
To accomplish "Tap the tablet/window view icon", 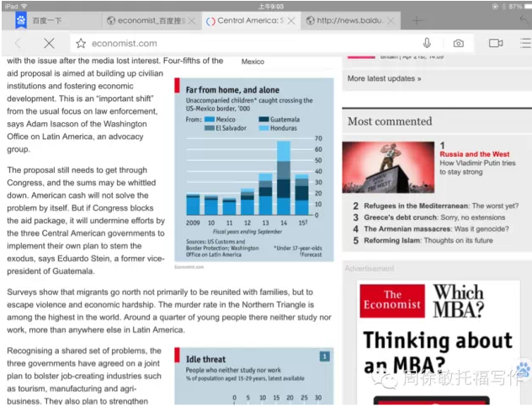I will coord(495,43).
